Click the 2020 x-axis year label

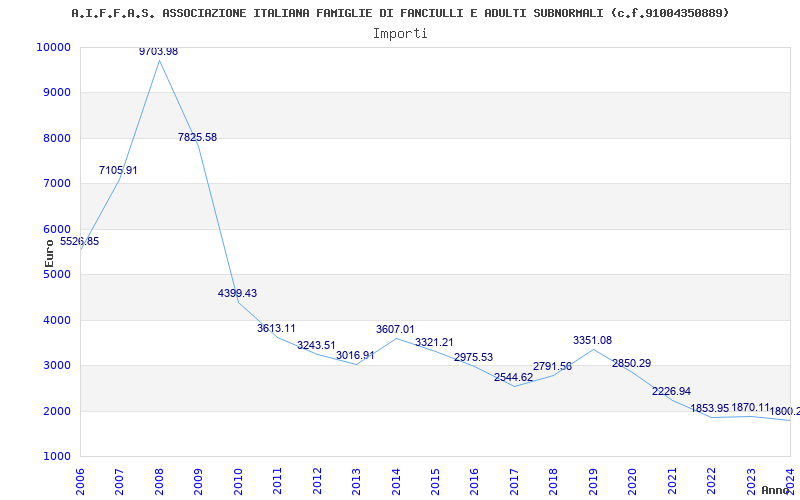[x=633, y=481]
